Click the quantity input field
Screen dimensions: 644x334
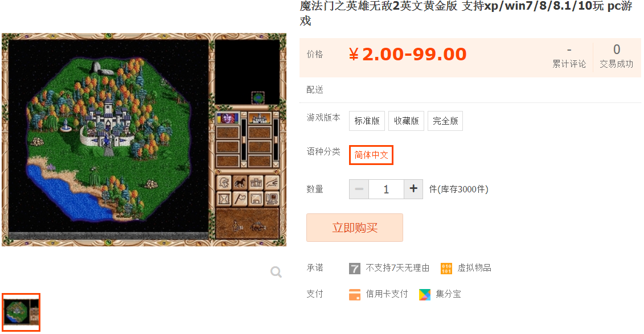(386, 189)
